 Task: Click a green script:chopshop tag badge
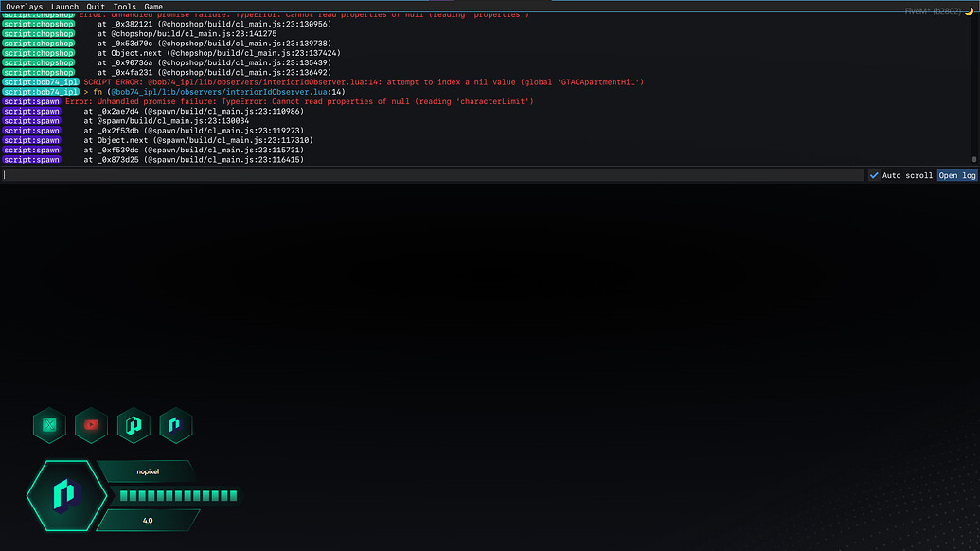(x=38, y=43)
